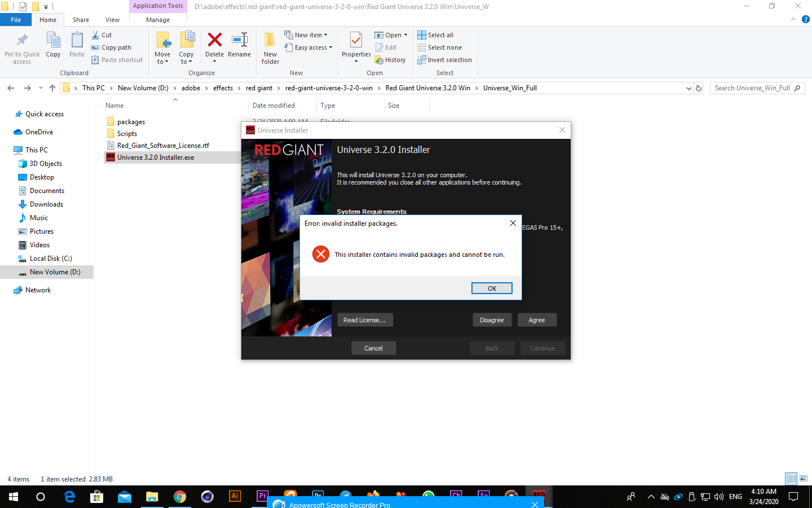Expand the address bar history dropdown
812x508 pixels.
[689, 88]
